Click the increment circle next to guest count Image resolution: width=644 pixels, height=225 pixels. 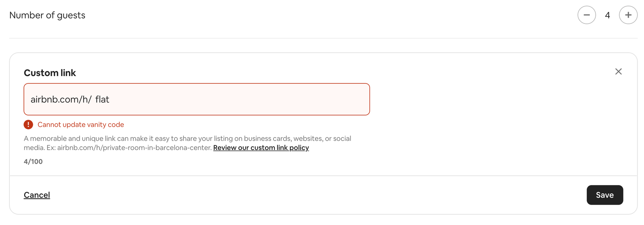point(628,15)
